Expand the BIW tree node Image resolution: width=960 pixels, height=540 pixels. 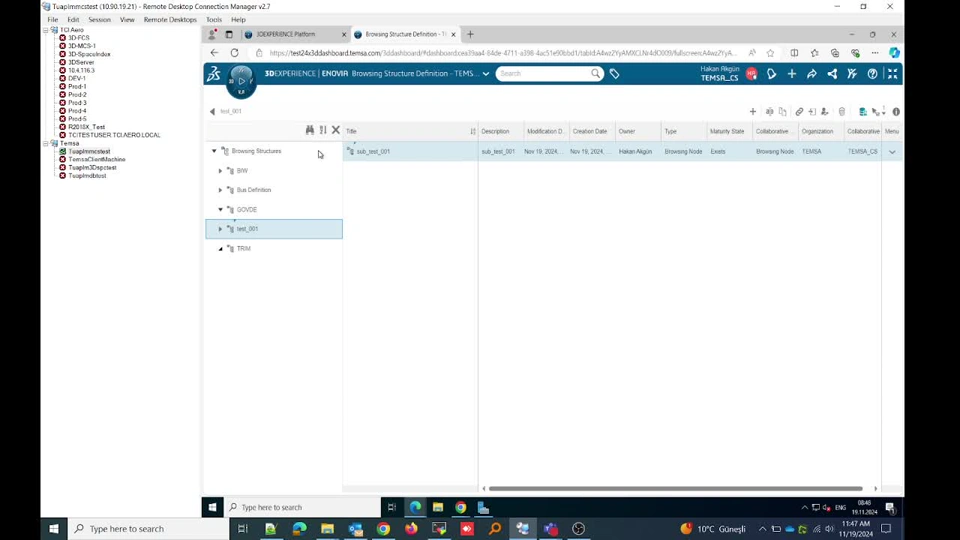pyautogui.click(x=220, y=171)
